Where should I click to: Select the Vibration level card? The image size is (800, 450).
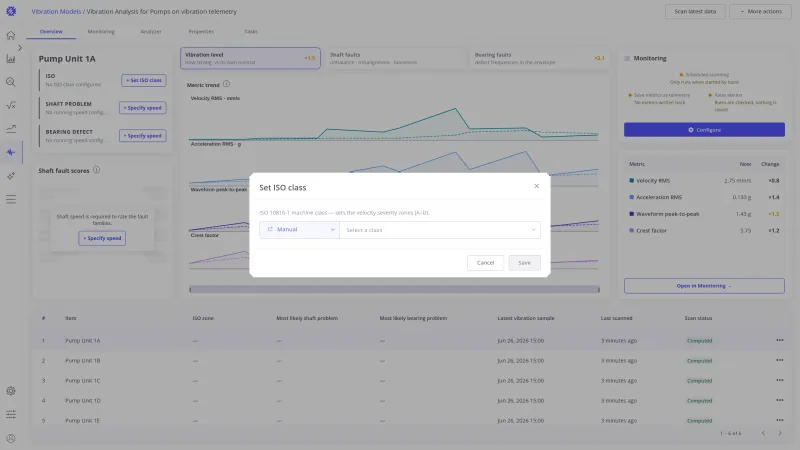[250, 58]
